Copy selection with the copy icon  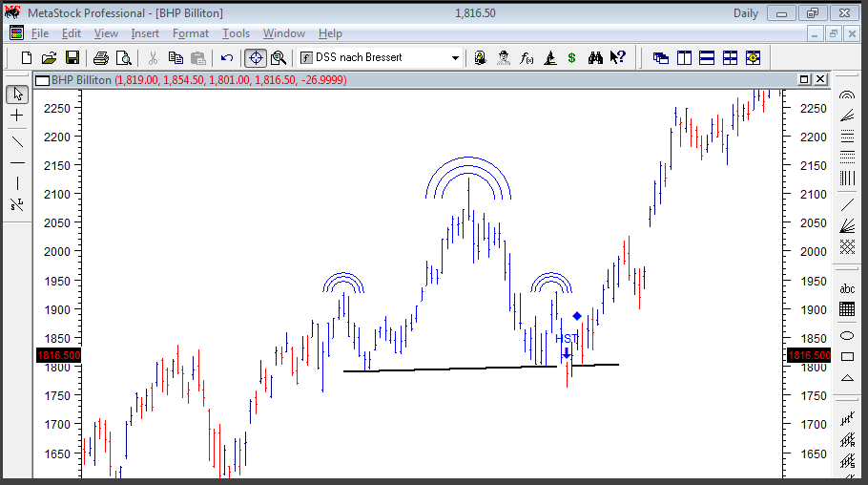pos(176,57)
